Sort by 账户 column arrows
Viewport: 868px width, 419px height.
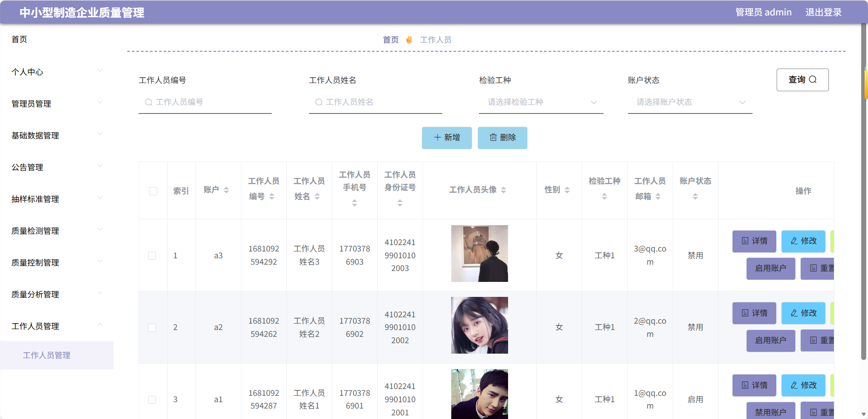click(226, 190)
